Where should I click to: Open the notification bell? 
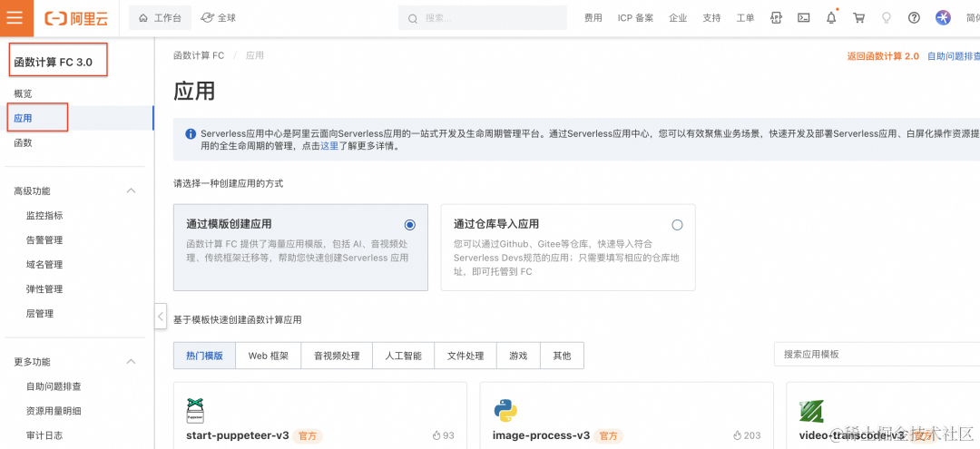[x=831, y=18]
